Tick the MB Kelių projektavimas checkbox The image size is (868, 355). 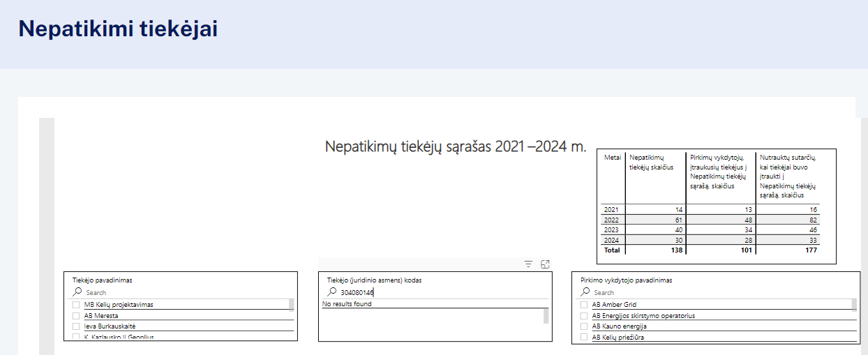coord(76,305)
